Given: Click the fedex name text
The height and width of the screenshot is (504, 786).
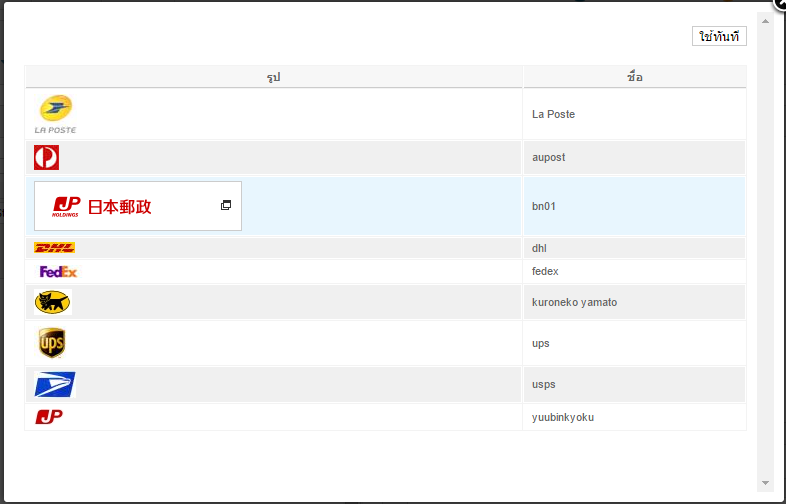Looking at the screenshot, I should [545, 271].
